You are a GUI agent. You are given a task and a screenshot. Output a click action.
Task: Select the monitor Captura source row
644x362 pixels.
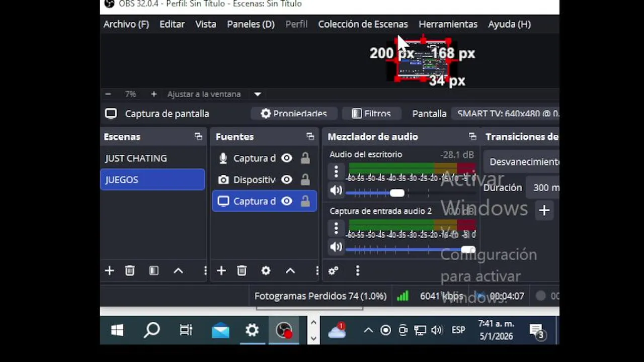(264, 201)
